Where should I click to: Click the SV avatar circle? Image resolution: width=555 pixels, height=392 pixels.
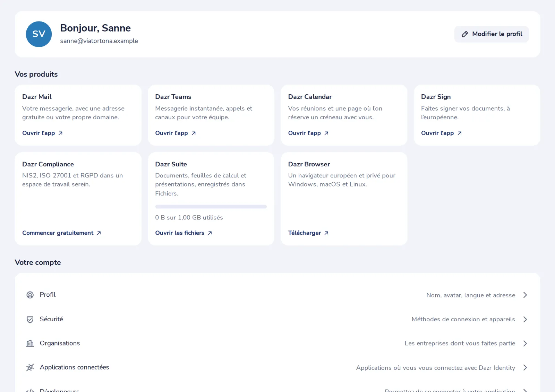point(39,34)
